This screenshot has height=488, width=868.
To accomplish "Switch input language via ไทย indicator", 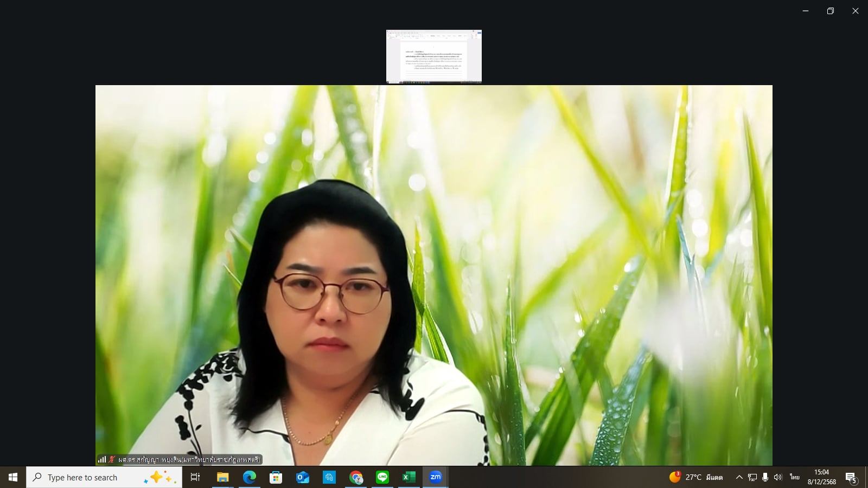I will pos(795,477).
